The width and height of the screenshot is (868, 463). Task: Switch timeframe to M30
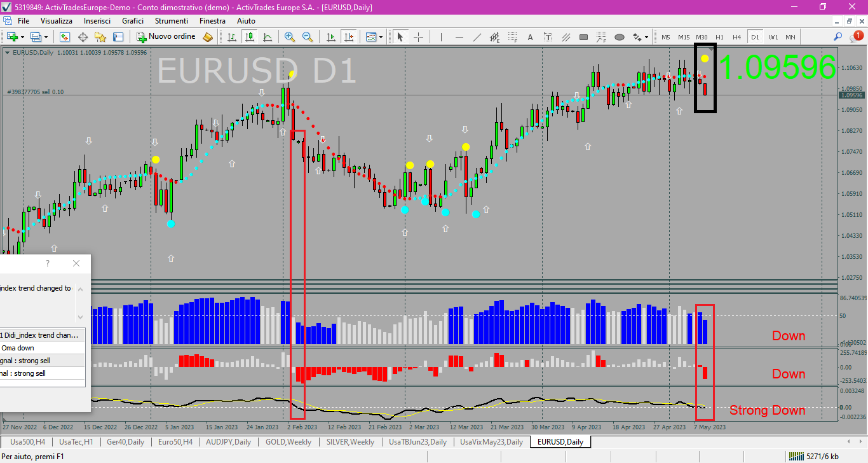point(702,37)
